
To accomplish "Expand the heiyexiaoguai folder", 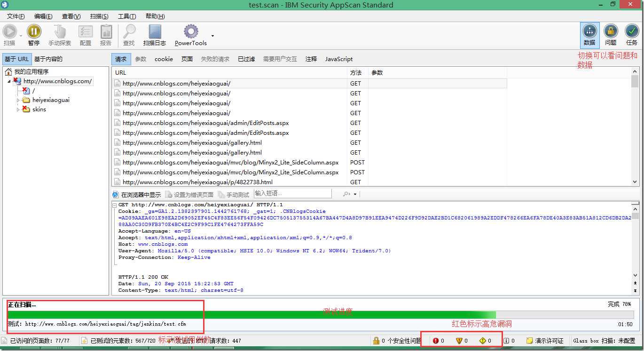I will pyautogui.click(x=18, y=100).
